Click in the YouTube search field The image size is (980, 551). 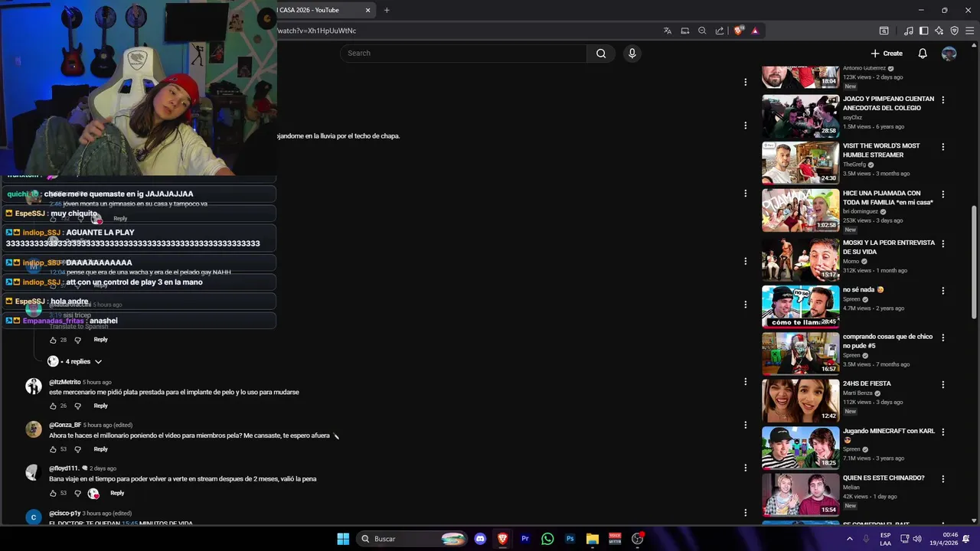tap(463, 54)
